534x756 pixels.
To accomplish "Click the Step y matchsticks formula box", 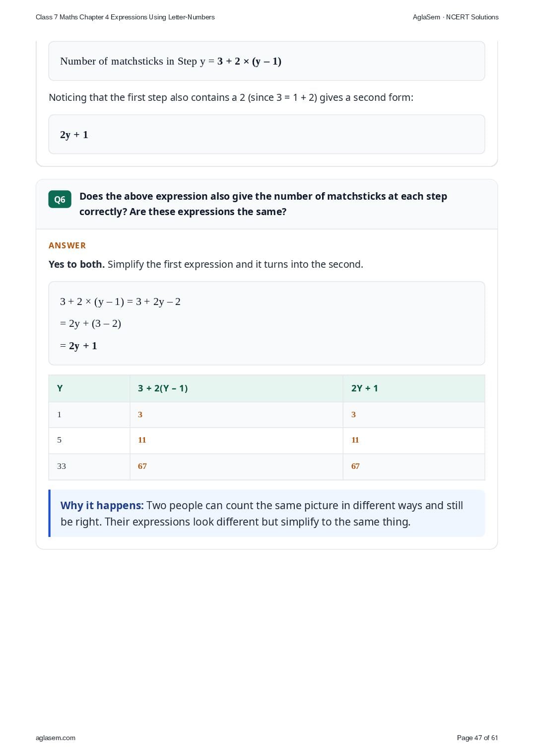I will (x=267, y=61).
